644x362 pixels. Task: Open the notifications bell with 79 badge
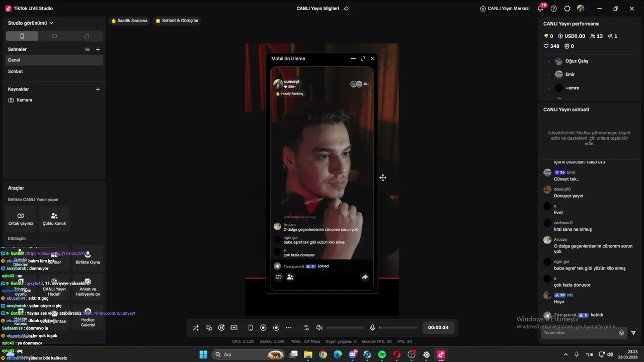tap(541, 8)
